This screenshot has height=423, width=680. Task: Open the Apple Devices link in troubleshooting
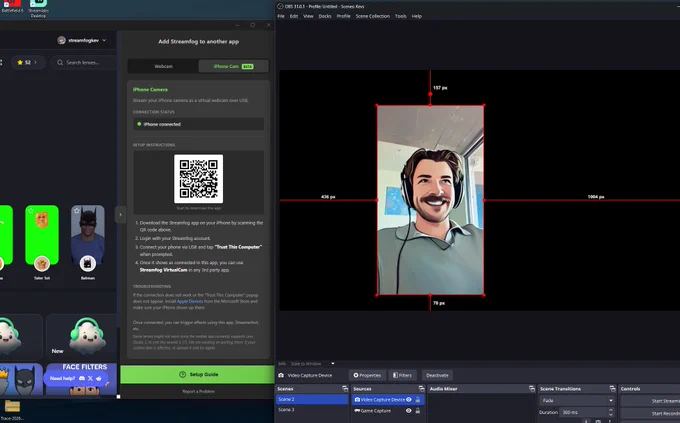pos(190,301)
